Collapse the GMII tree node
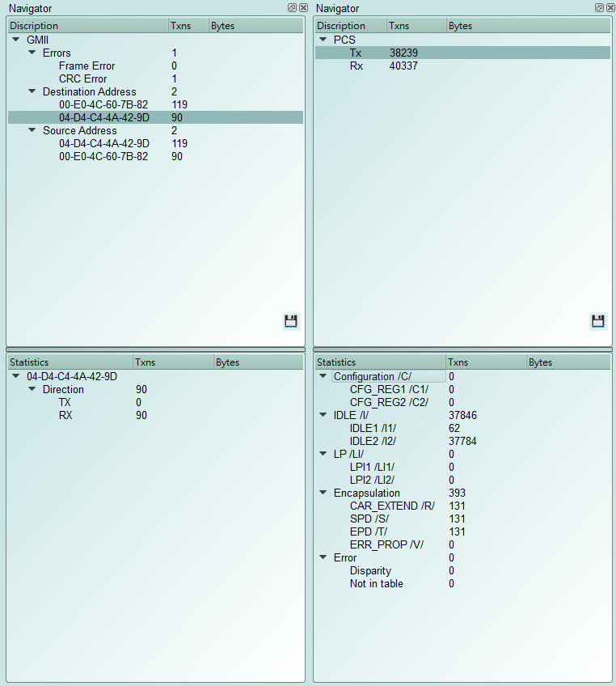 coord(16,40)
